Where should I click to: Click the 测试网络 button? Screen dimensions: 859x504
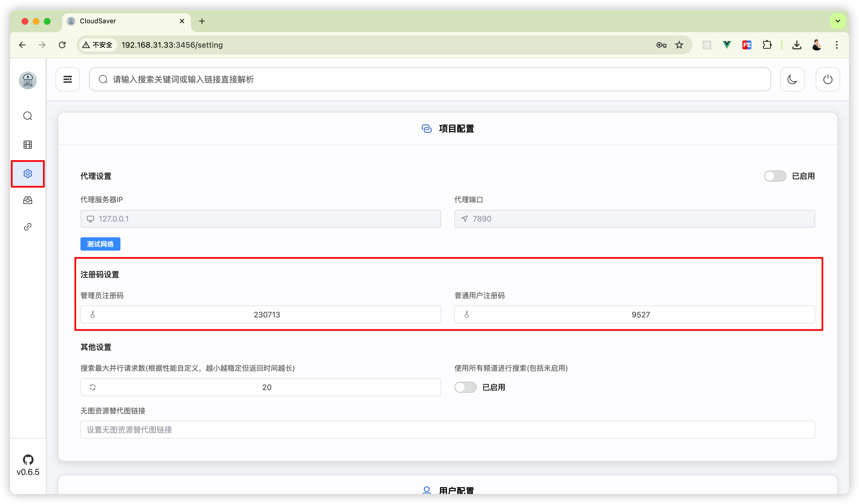[100, 244]
